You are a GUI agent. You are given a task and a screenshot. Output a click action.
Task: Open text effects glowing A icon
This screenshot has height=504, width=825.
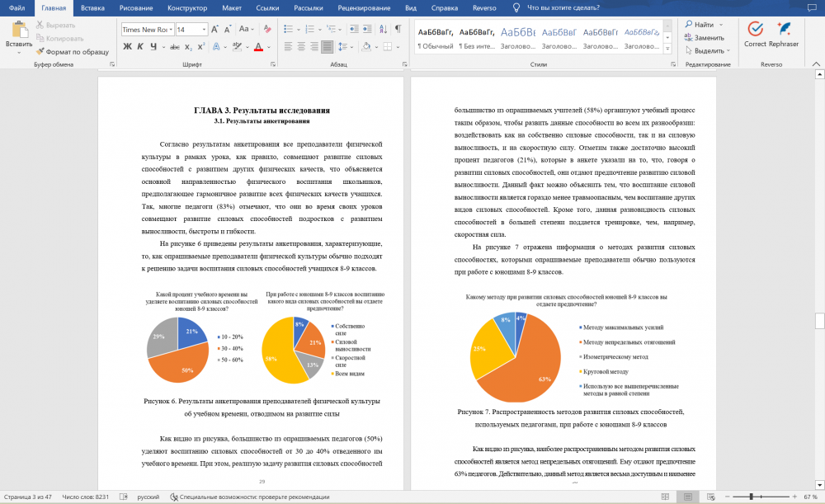(216, 47)
